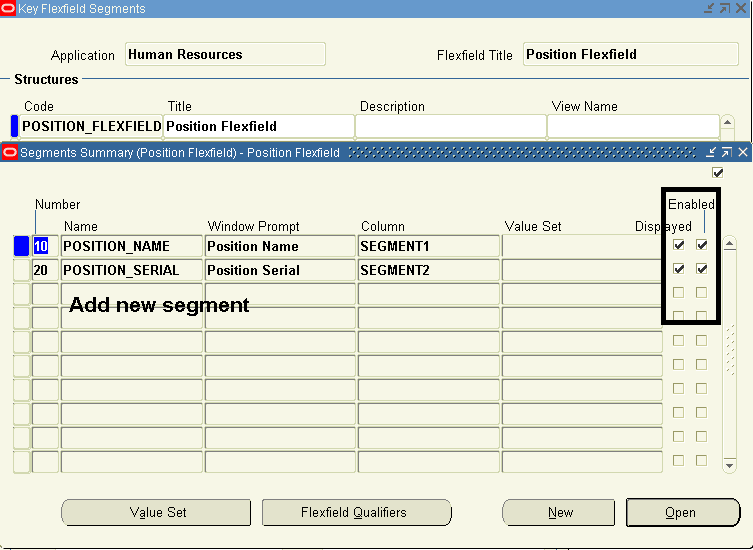Click Oracle icon in Segments Summary title bar
This screenshot has width=753, height=550.
point(10,153)
